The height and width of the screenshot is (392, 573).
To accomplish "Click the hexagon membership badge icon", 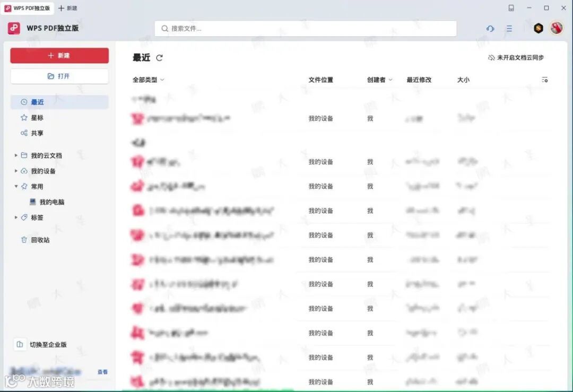I will point(539,28).
